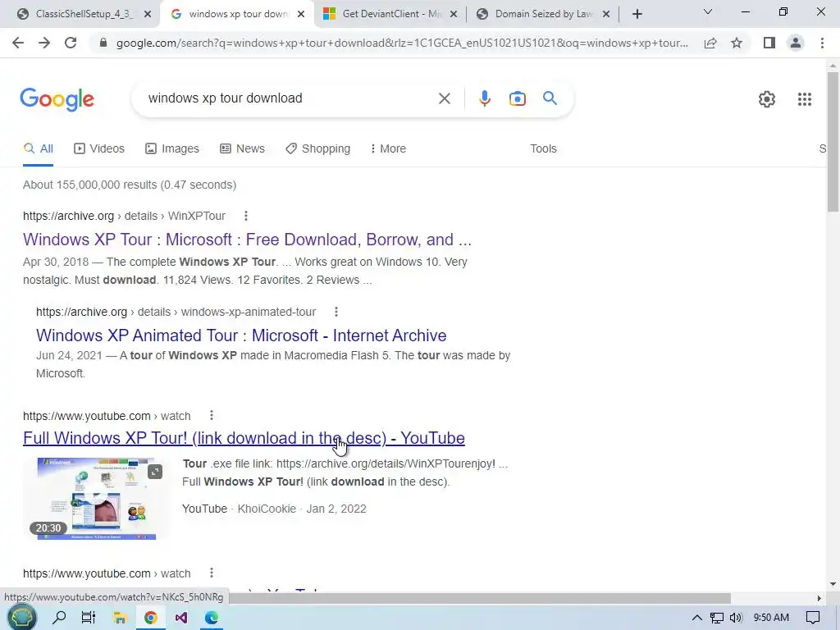
Task: Click the address bar URL
Action: point(402,43)
